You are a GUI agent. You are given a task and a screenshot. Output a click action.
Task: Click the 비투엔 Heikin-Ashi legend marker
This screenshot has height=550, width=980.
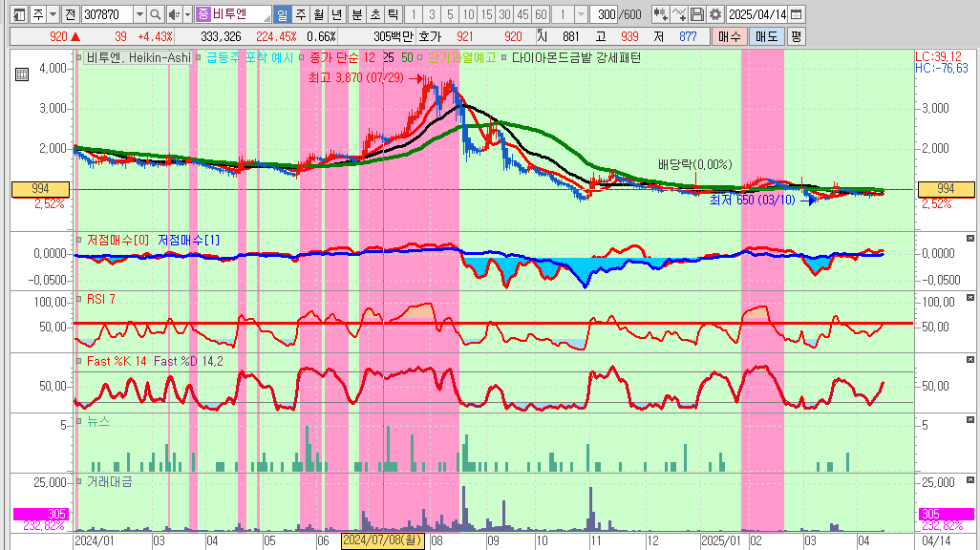(78, 57)
